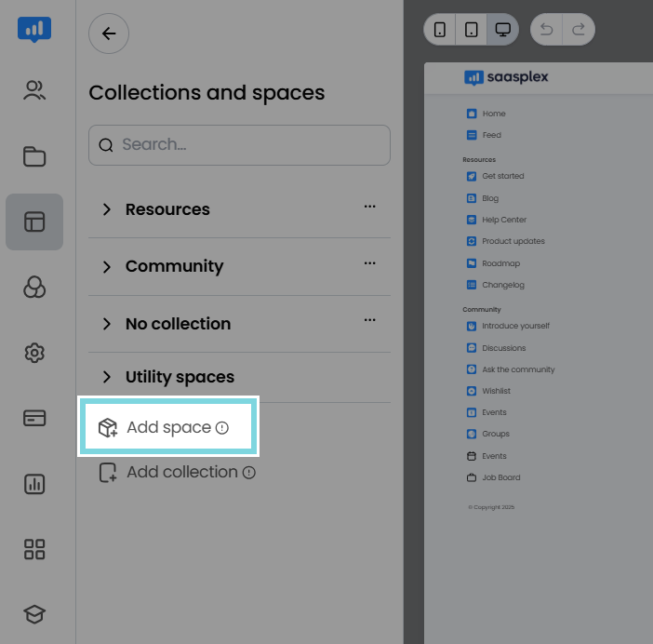The height and width of the screenshot is (644, 653).
Task: Click the Job Board briefcase icon
Action: click(472, 477)
